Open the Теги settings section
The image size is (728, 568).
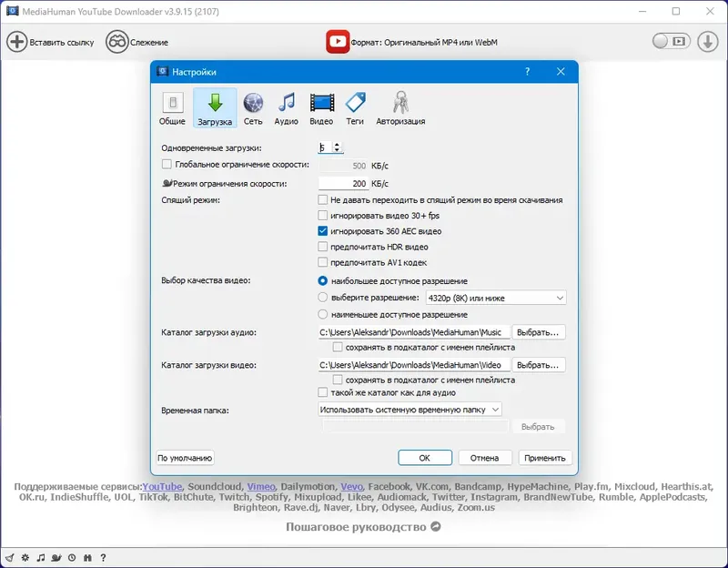click(357, 106)
